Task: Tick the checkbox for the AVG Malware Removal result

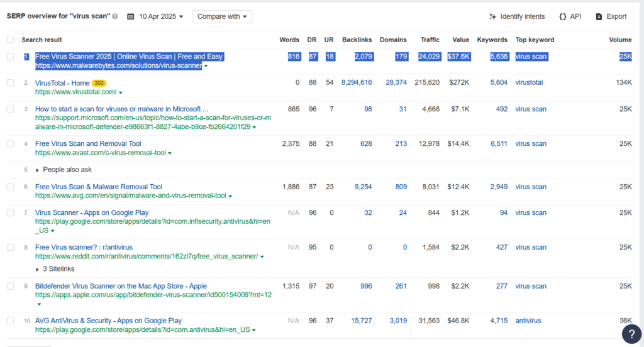Action: point(10,187)
